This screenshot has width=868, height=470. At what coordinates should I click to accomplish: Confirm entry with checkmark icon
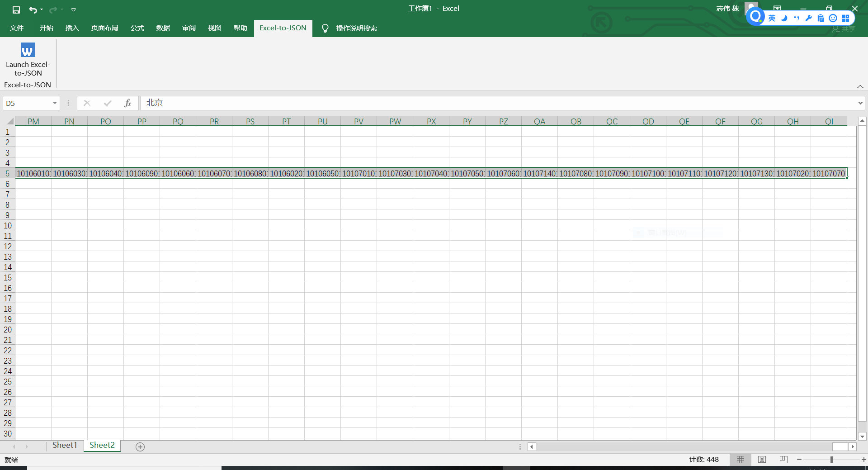(x=107, y=103)
